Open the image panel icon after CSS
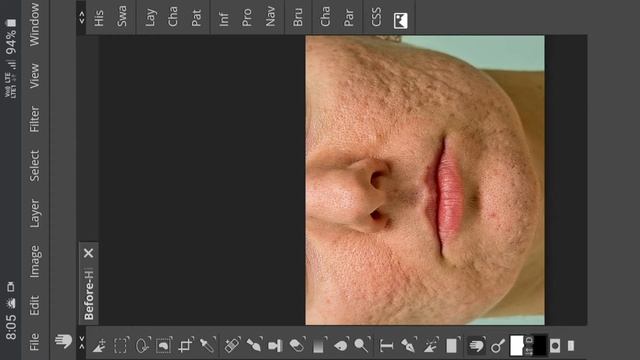The height and width of the screenshot is (360, 640). click(x=400, y=20)
